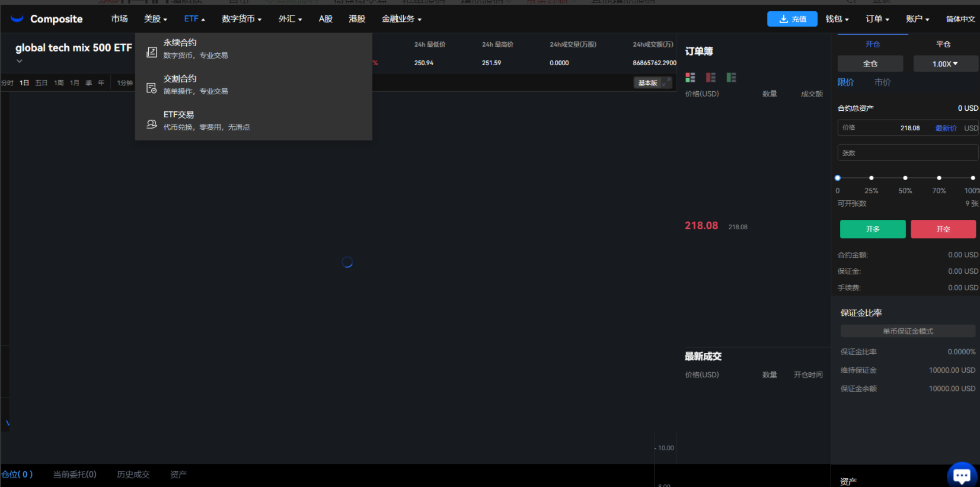Open the live chat support bubble
980x487 pixels.
(961, 475)
